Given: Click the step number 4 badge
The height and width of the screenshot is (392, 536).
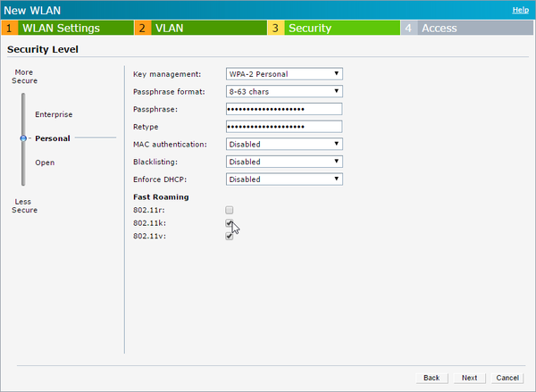Looking at the screenshot, I should point(409,28).
